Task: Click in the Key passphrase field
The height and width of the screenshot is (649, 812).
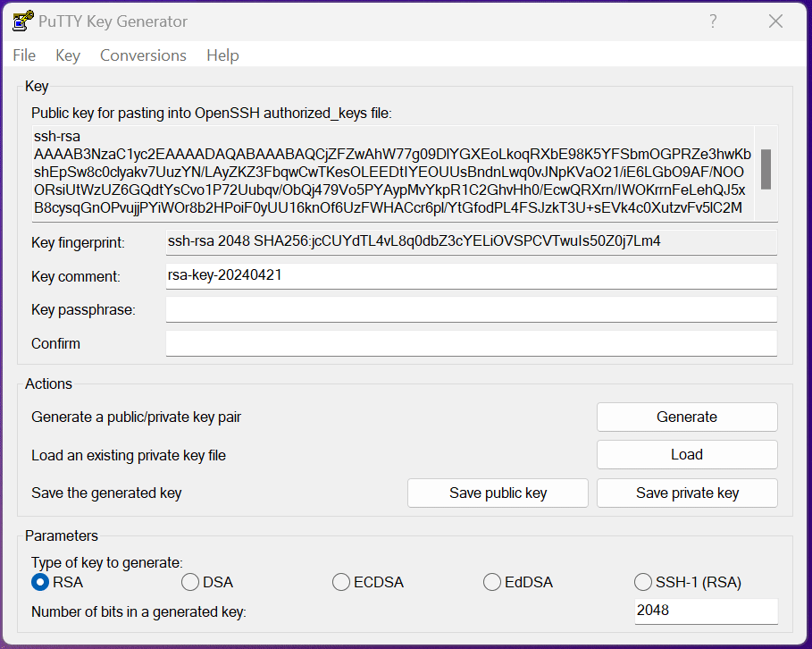Action: click(x=471, y=310)
